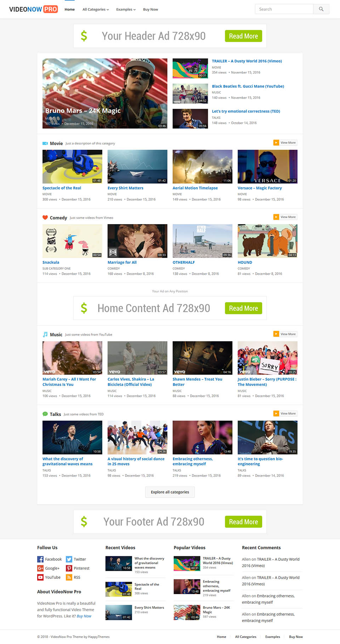Open the Twitter social icon
The width and height of the screenshot is (340, 644).
pyautogui.click(x=69, y=559)
